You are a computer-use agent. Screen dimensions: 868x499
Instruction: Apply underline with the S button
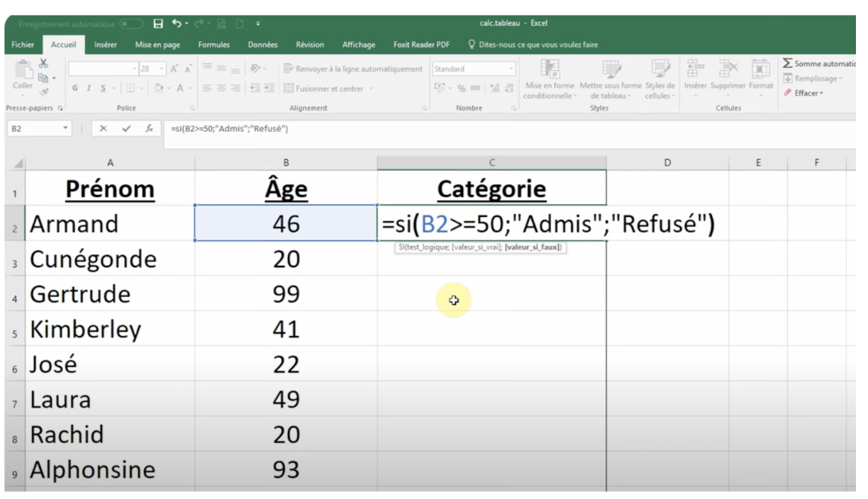(x=104, y=89)
